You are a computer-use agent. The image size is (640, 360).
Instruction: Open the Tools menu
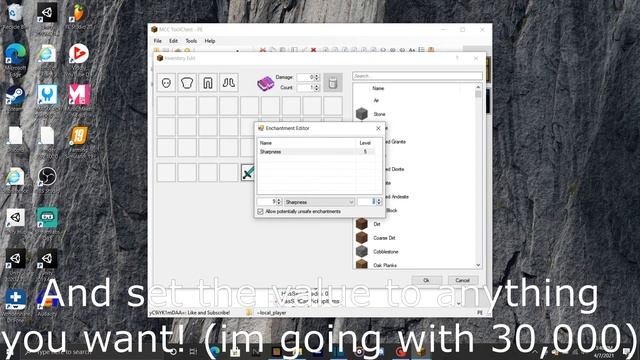(191, 41)
